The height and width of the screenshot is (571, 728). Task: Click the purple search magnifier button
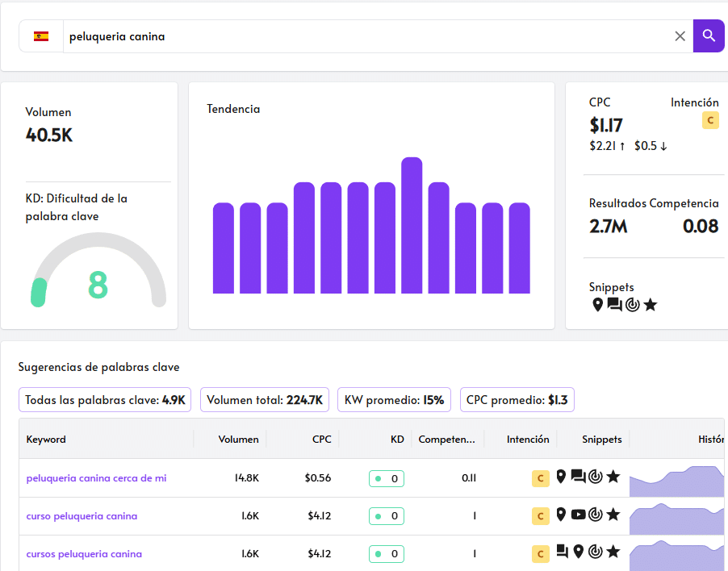pos(709,35)
